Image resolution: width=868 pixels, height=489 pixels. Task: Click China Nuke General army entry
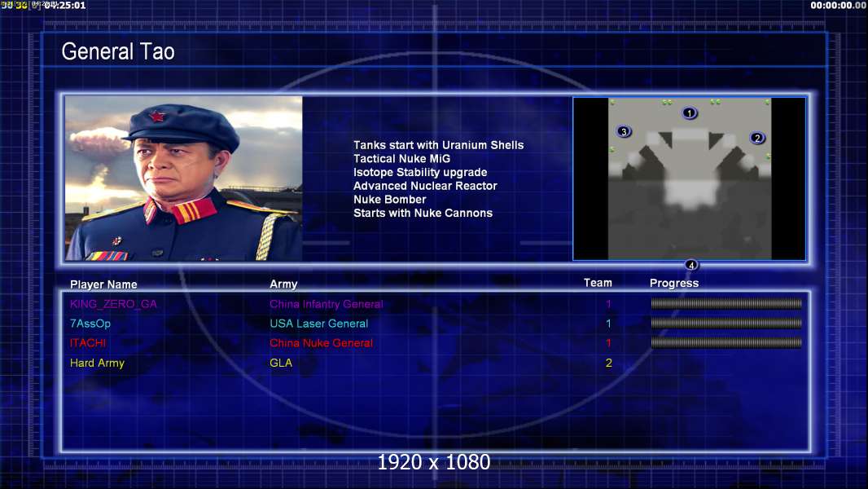pyautogui.click(x=321, y=343)
